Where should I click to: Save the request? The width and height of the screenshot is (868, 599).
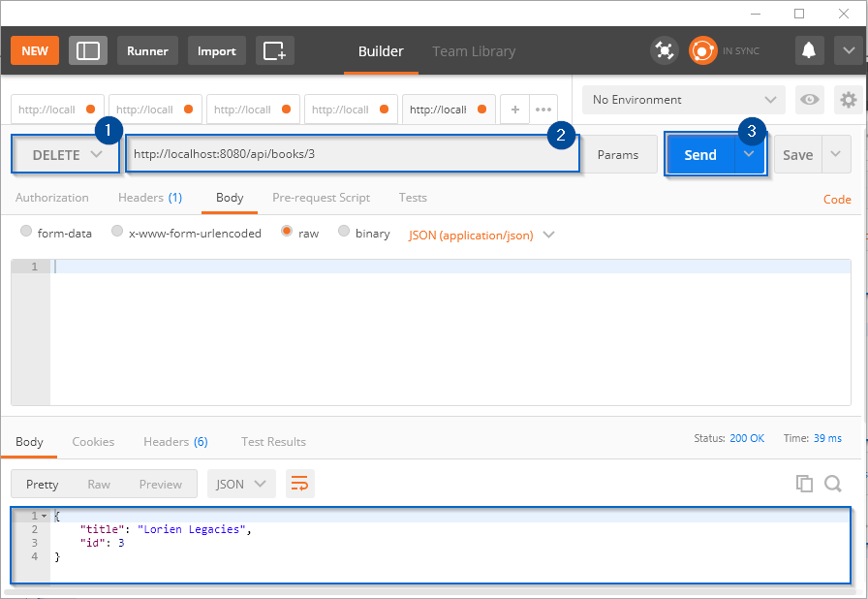pyautogui.click(x=797, y=155)
